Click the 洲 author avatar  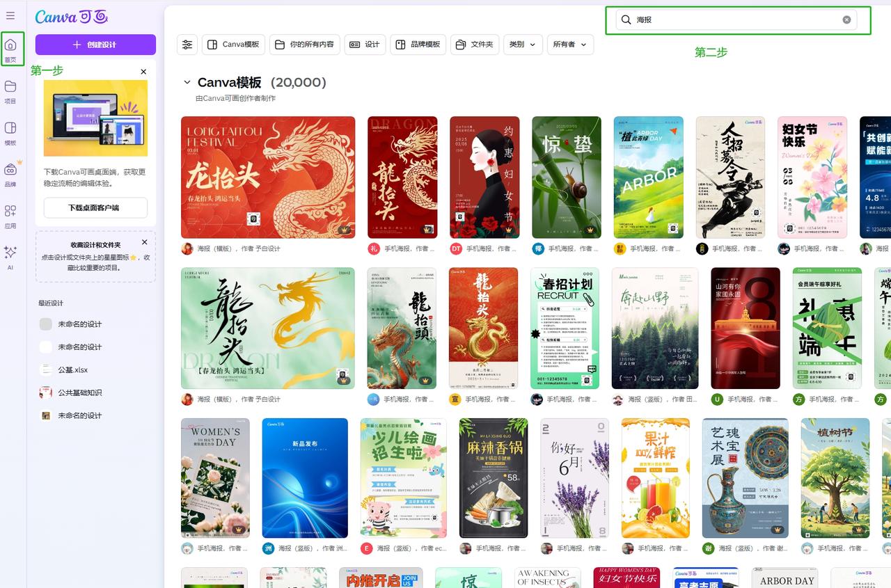(269, 548)
